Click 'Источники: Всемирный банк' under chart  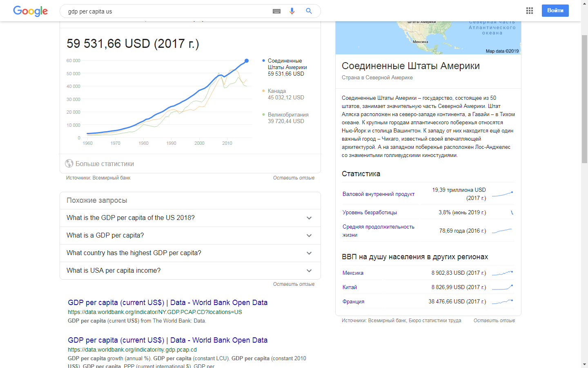(x=98, y=178)
